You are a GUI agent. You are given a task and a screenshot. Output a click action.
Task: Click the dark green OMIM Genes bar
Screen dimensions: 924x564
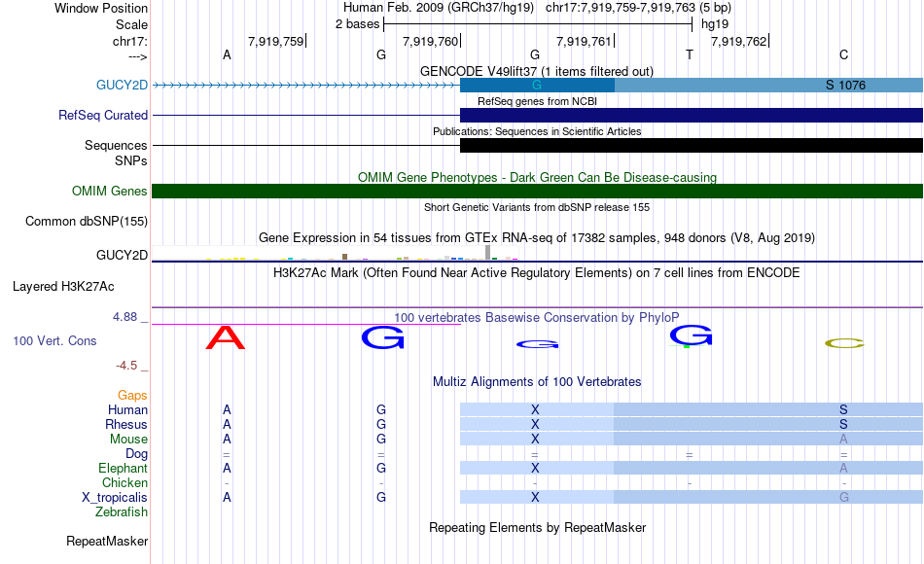(x=537, y=191)
